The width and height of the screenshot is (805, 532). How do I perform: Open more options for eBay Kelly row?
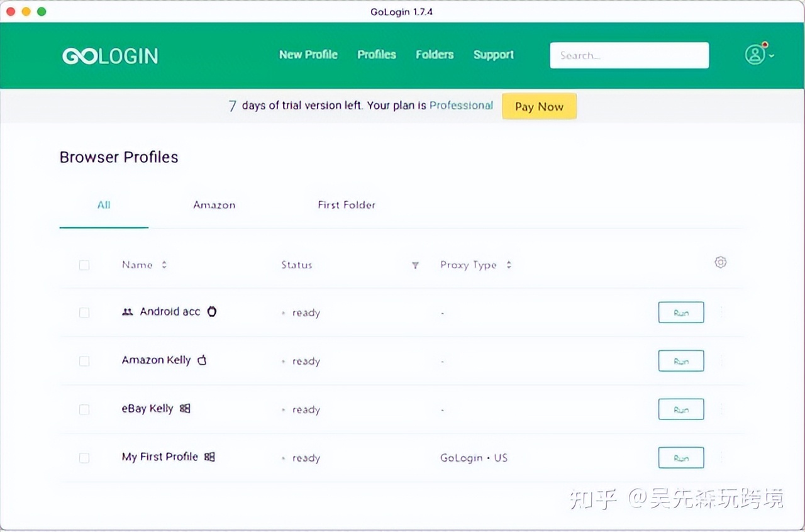click(x=721, y=409)
